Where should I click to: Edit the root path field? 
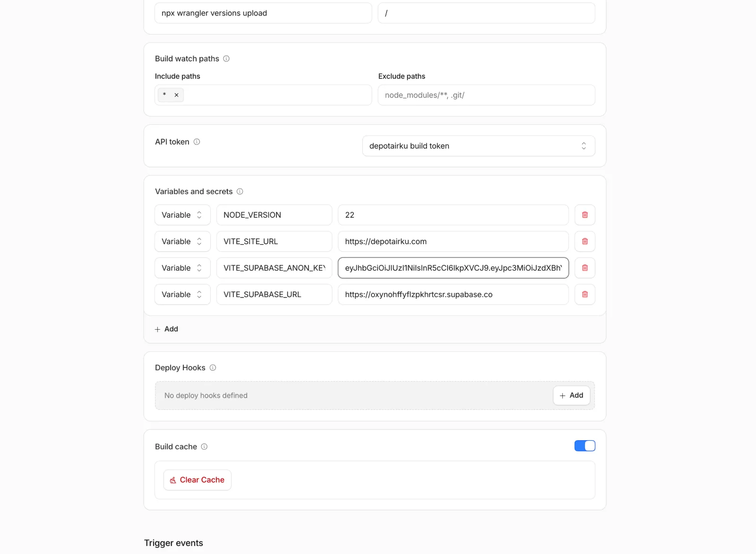tap(486, 13)
